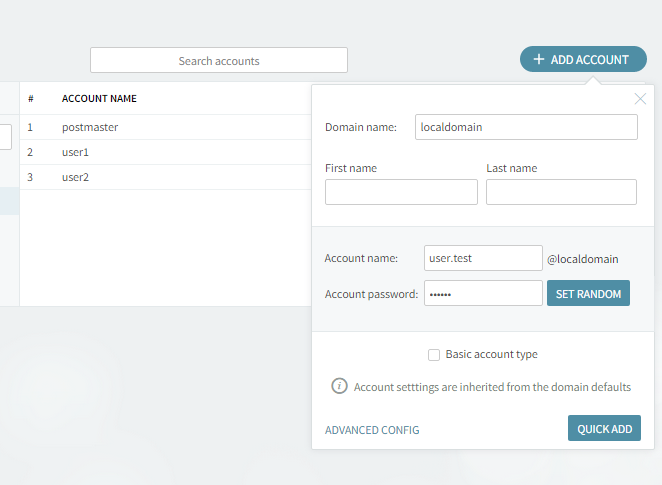
Task: Click the # column header
Action: point(31,99)
